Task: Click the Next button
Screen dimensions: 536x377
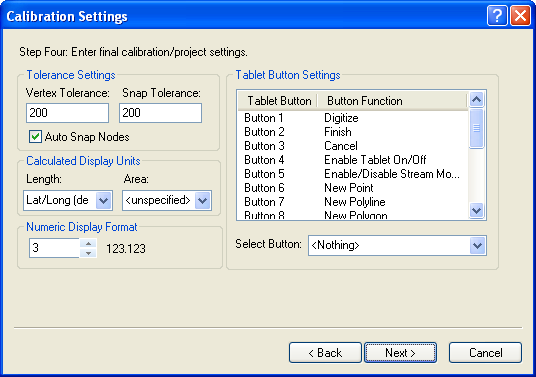Action: pos(400,352)
